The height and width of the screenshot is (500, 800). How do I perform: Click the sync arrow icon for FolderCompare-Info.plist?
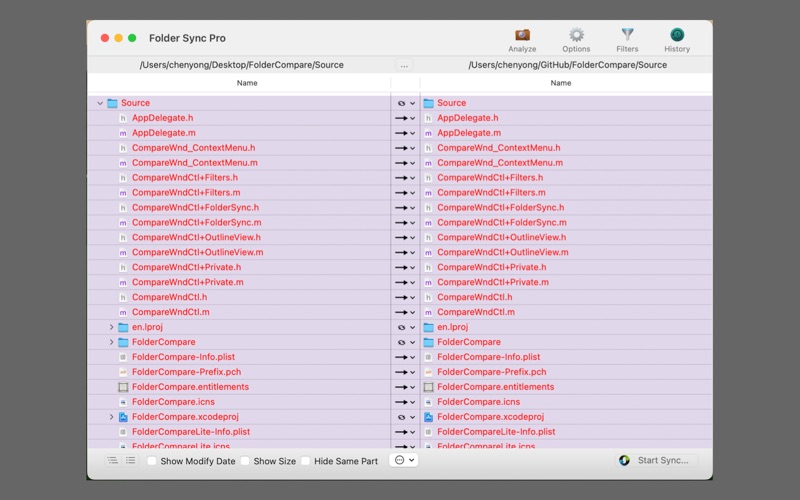402,357
